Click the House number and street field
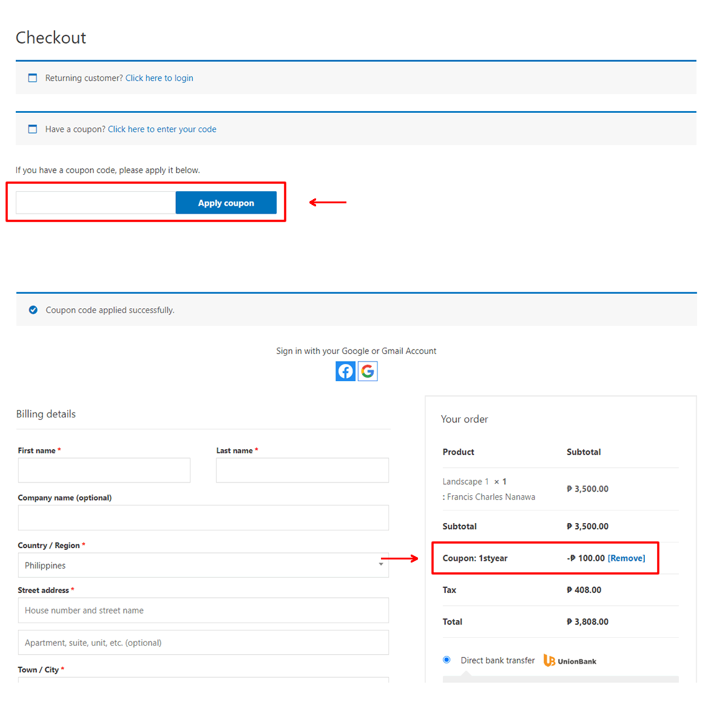Viewport: 728px width, 713px height. click(x=203, y=610)
